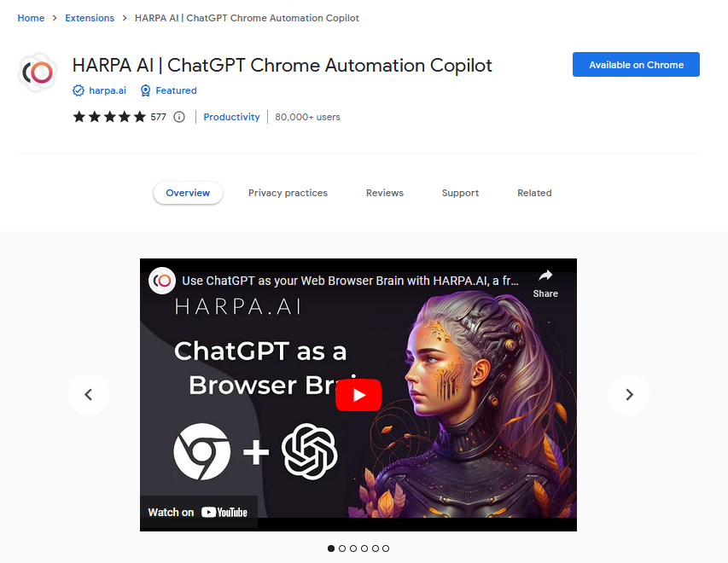Screen dimensions: 728x563
Task: Click the Share arrow icon on video
Action: pyautogui.click(x=545, y=276)
